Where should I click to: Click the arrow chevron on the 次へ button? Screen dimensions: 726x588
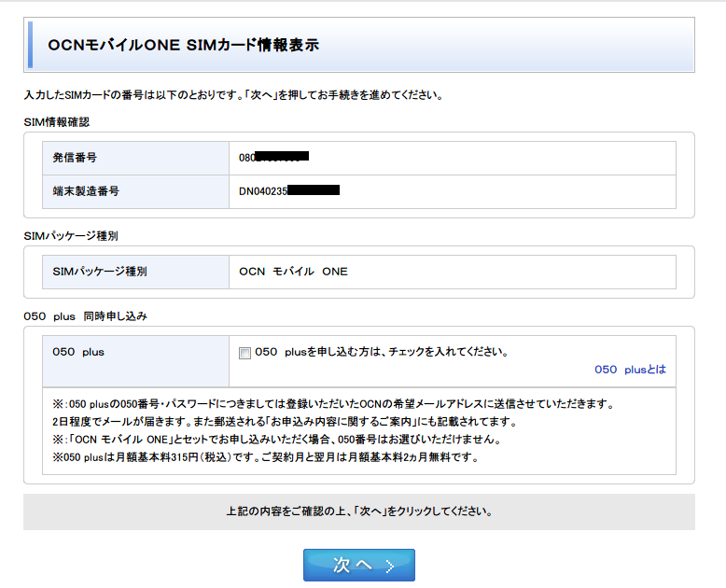pos(390,566)
